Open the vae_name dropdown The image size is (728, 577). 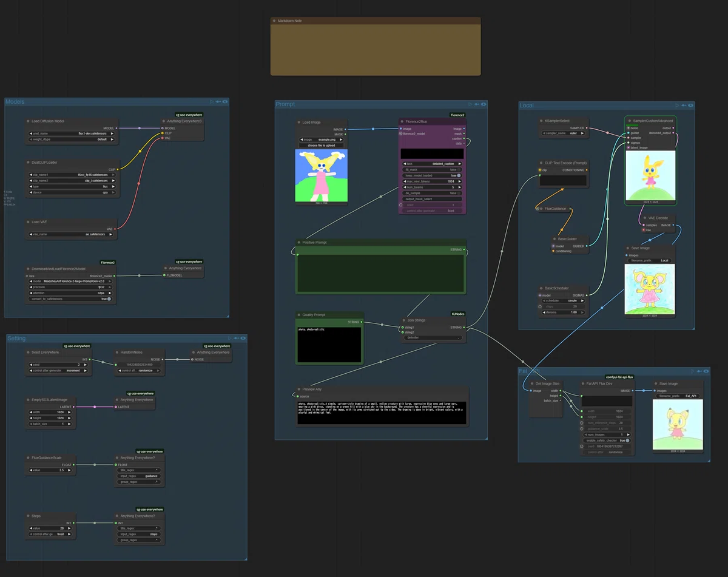(71, 234)
